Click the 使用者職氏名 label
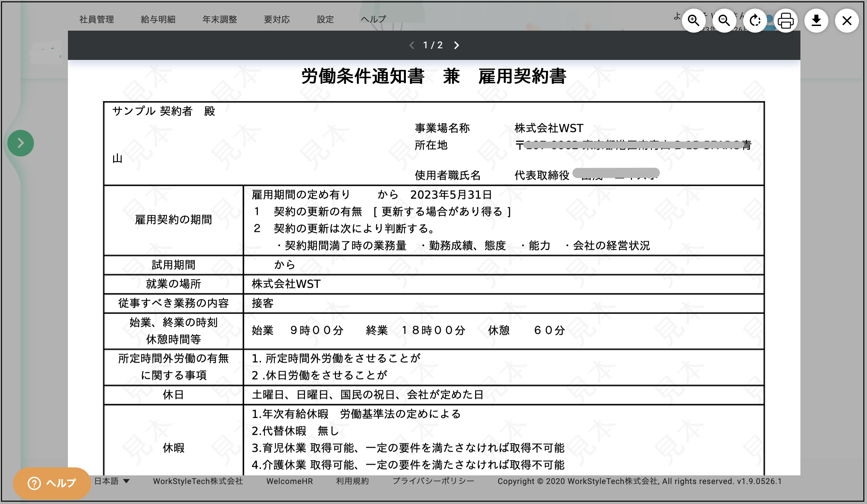Viewport: 867px width, 504px height. coord(447,175)
